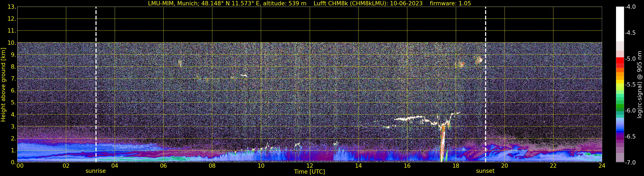644x176 pixels.
Task: Click the dashed white sunset marker line
Action: 486,85
